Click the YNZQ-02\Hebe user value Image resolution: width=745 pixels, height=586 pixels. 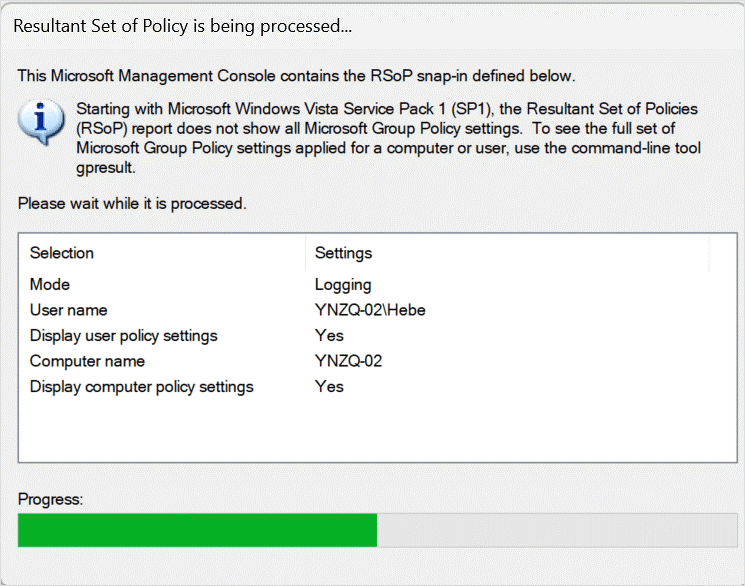click(370, 310)
